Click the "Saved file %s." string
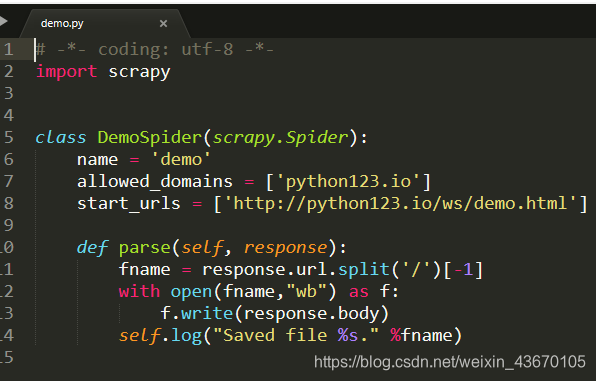The height and width of the screenshot is (381, 596). click(x=296, y=335)
